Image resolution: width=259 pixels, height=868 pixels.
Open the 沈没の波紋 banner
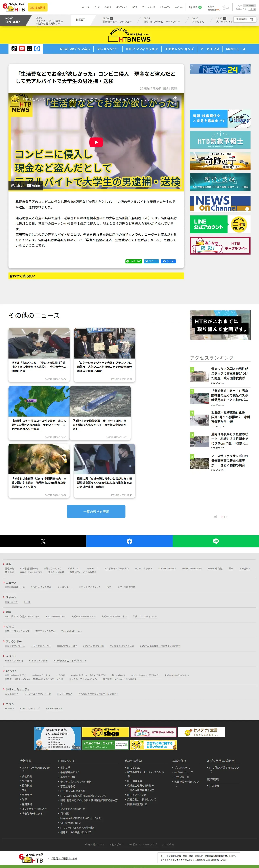pos(220,182)
